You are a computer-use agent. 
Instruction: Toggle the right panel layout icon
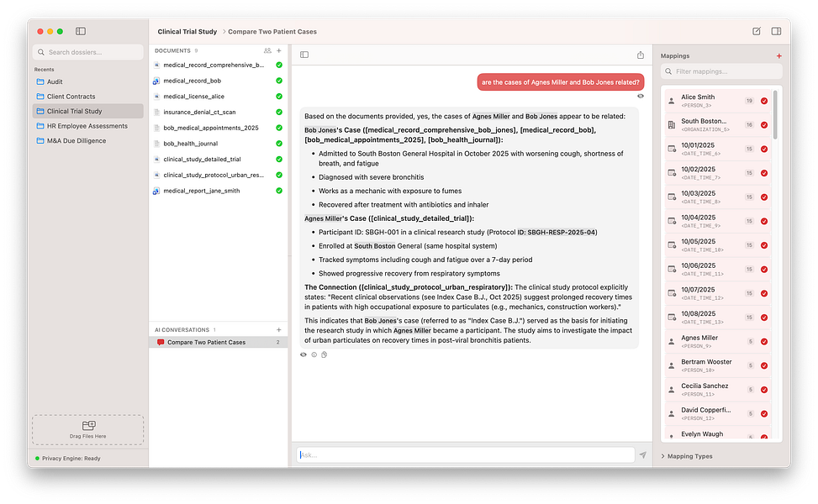point(775,31)
